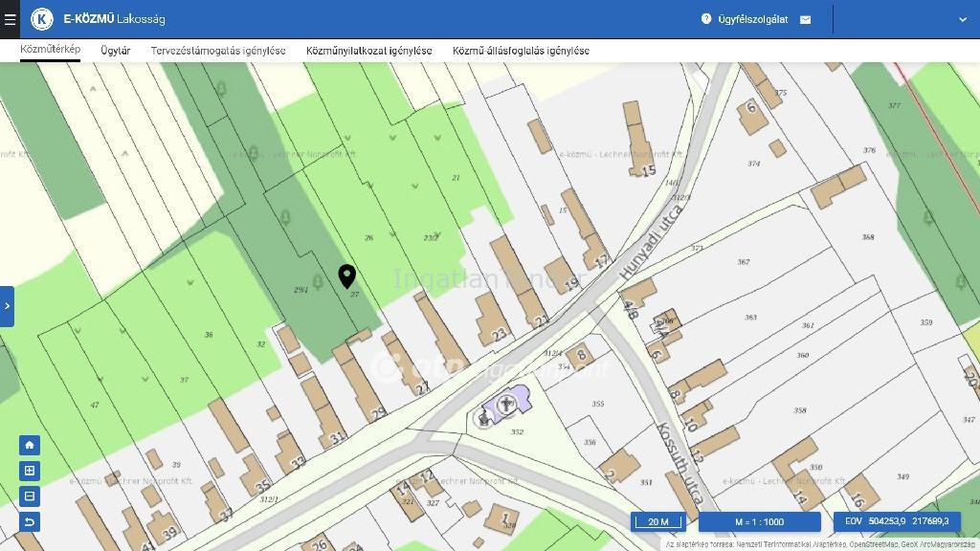Image resolution: width=980 pixels, height=551 pixels.
Task: Open the mail envelope icon
Action: [806, 19]
